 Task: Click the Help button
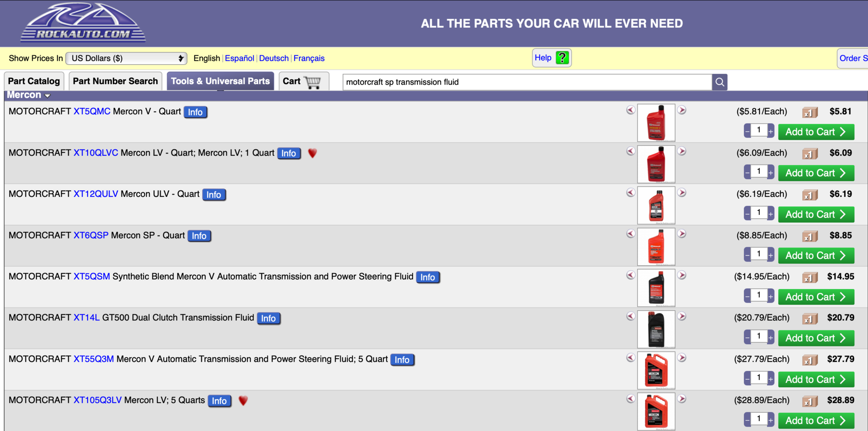click(x=552, y=58)
